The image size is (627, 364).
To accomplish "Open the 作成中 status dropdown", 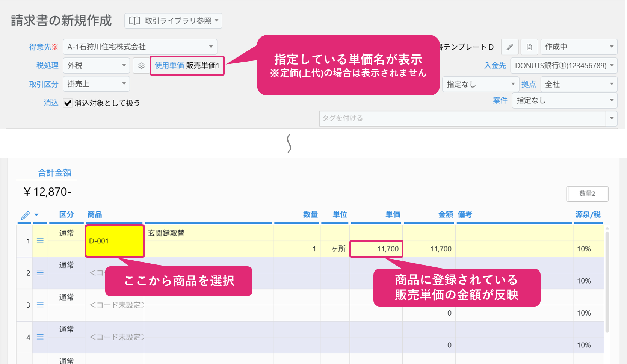I will [579, 47].
